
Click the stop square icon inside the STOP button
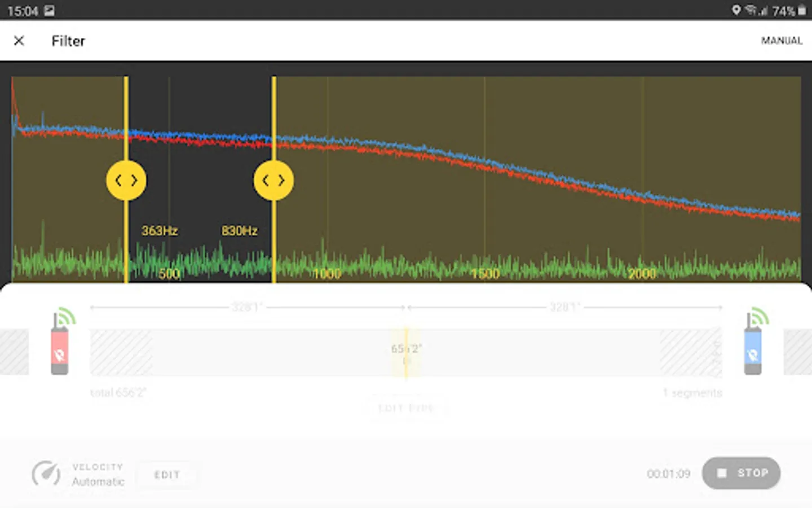(722, 473)
